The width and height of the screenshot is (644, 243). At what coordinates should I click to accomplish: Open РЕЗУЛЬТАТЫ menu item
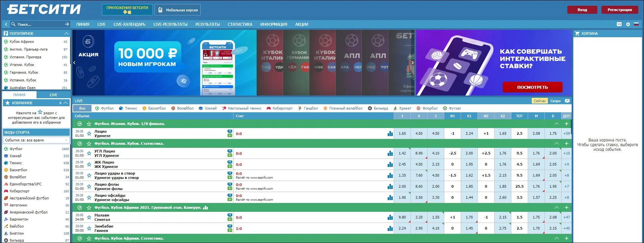pos(207,24)
